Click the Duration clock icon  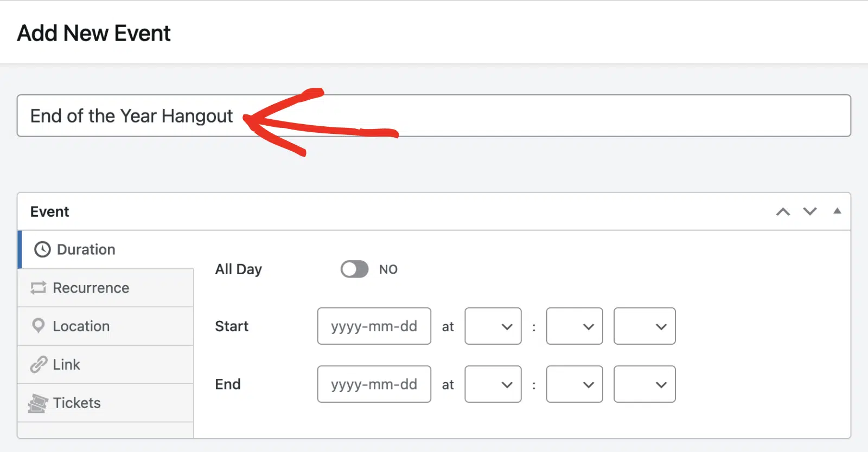42,249
